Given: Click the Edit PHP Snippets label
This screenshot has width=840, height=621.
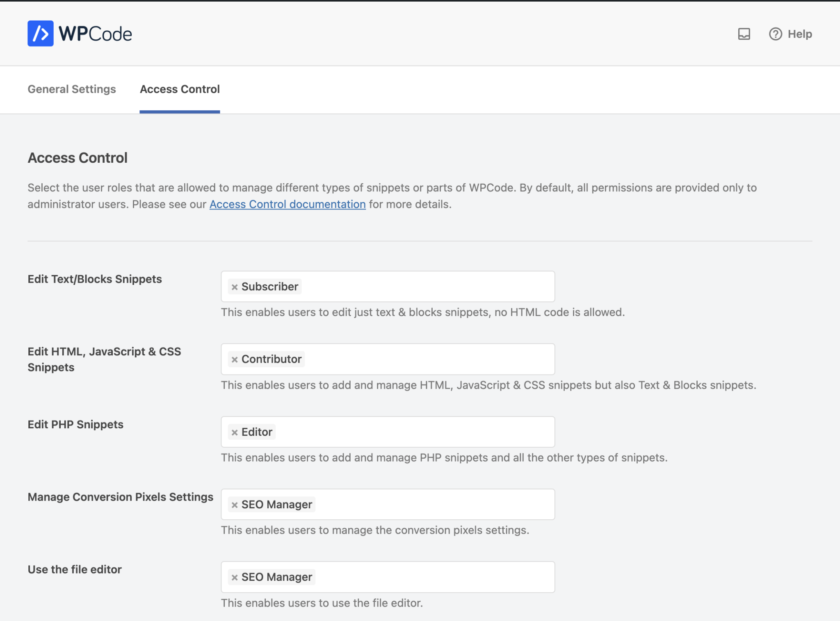Looking at the screenshot, I should [x=75, y=424].
